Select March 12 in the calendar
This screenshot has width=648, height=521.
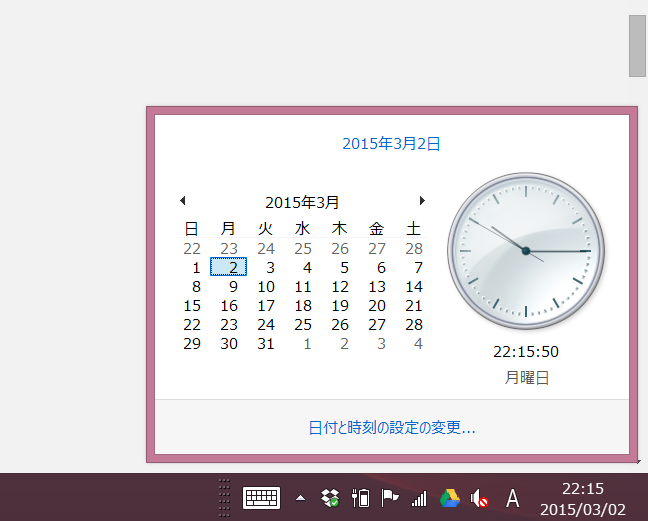pos(340,287)
